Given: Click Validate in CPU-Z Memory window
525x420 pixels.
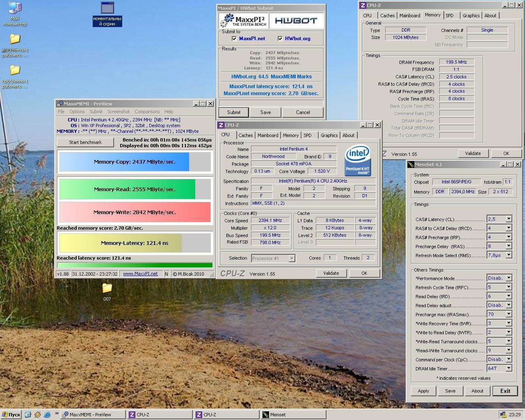Looking at the screenshot, I should click(x=473, y=153).
